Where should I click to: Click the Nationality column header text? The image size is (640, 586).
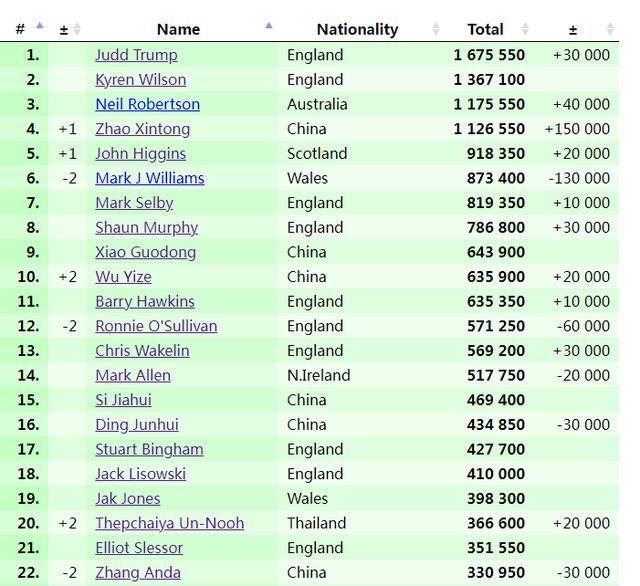(357, 29)
